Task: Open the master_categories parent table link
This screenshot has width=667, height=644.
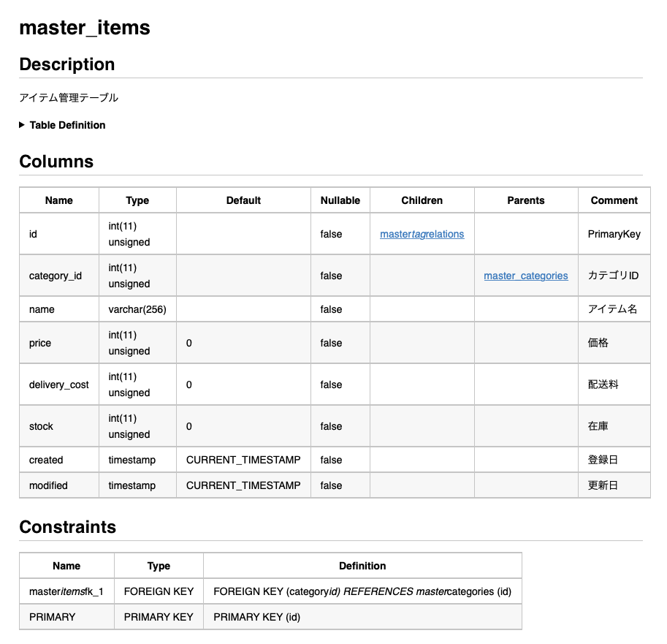Action: pos(526,276)
